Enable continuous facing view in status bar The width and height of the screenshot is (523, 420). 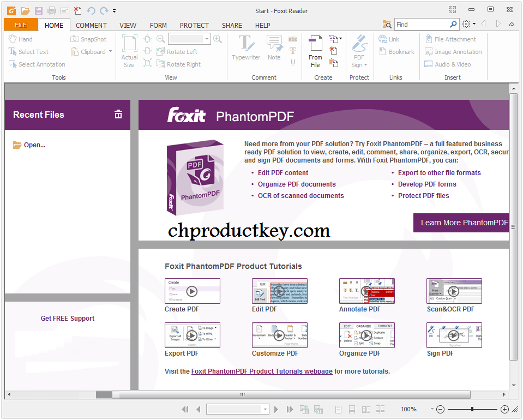point(380,409)
